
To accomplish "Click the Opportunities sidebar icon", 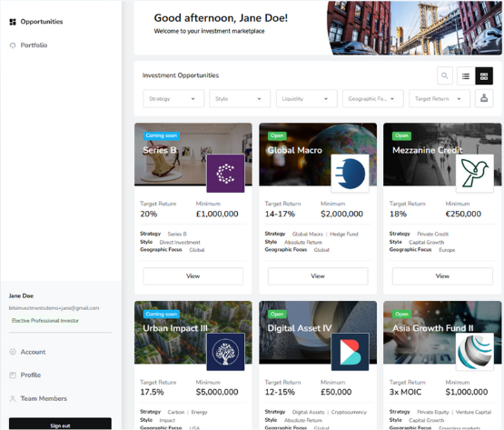I will [x=13, y=22].
